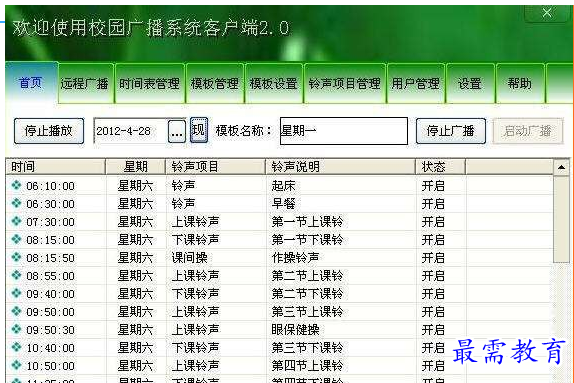Sort by the 时间 column header
Image resolution: width=574 pixels, height=383 pixels.
56,167
